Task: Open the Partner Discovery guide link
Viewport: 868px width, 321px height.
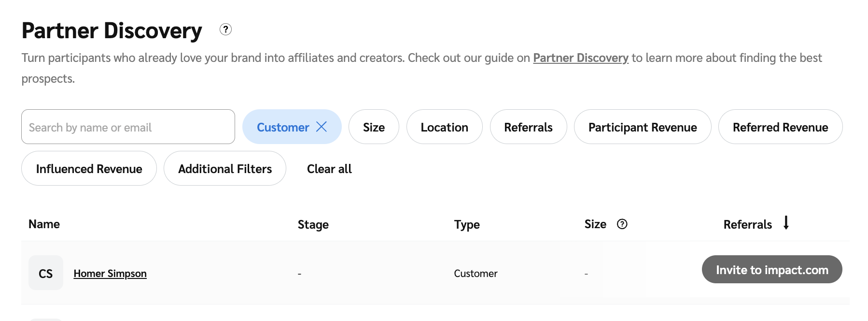Action: (x=580, y=58)
